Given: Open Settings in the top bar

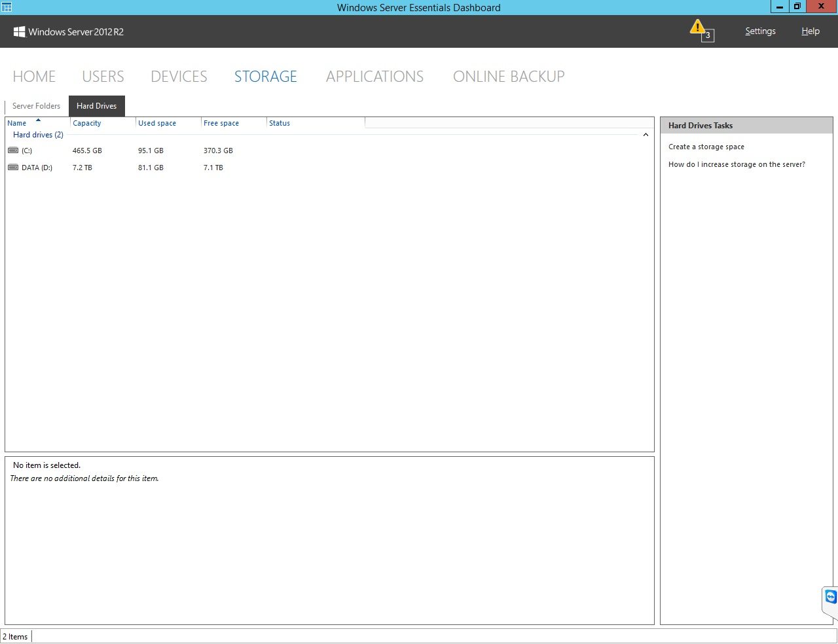Looking at the screenshot, I should coord(760,31).
